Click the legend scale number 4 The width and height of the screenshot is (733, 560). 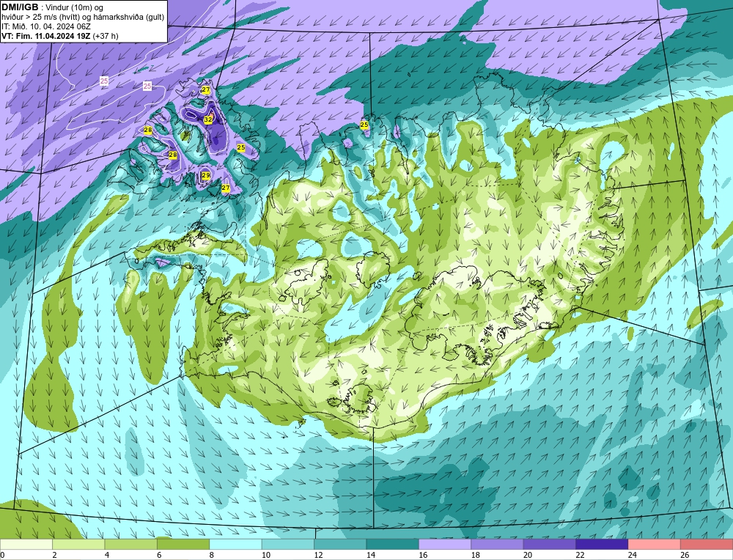(x=106, y=555)
